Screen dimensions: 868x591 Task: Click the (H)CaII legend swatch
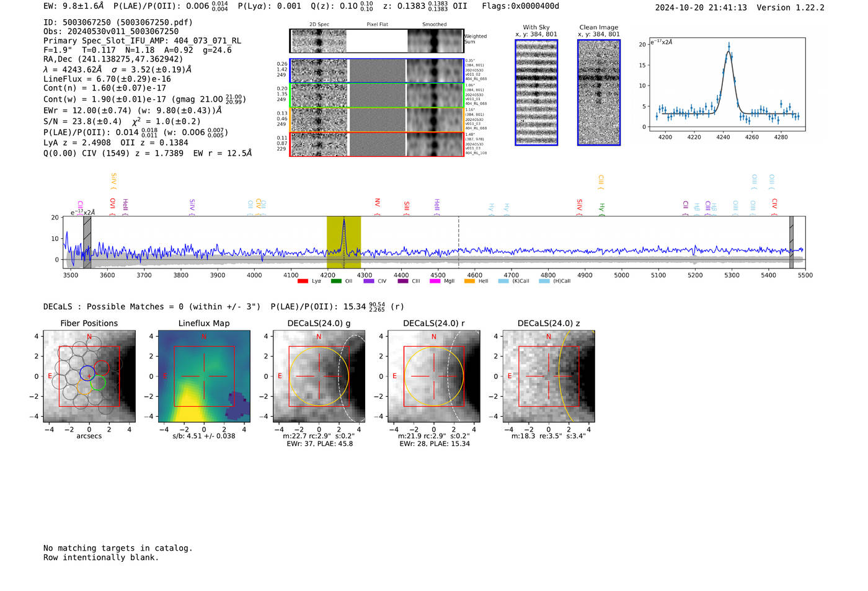coord(544,281)
